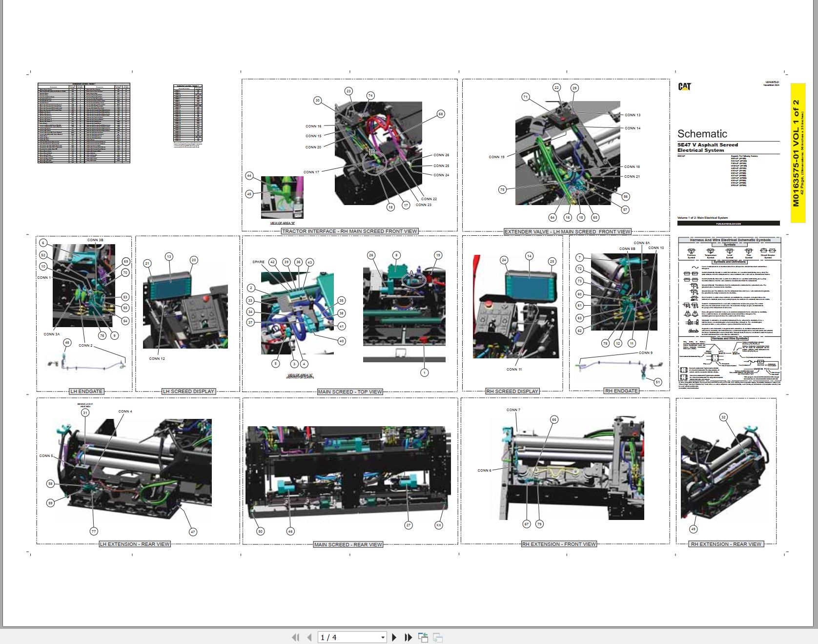Click the LH EXTENSION - REAR VIEW label

coord(135,544)
